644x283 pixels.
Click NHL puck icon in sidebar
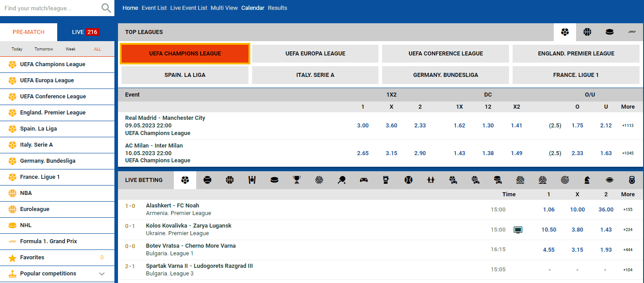(13, 225)
